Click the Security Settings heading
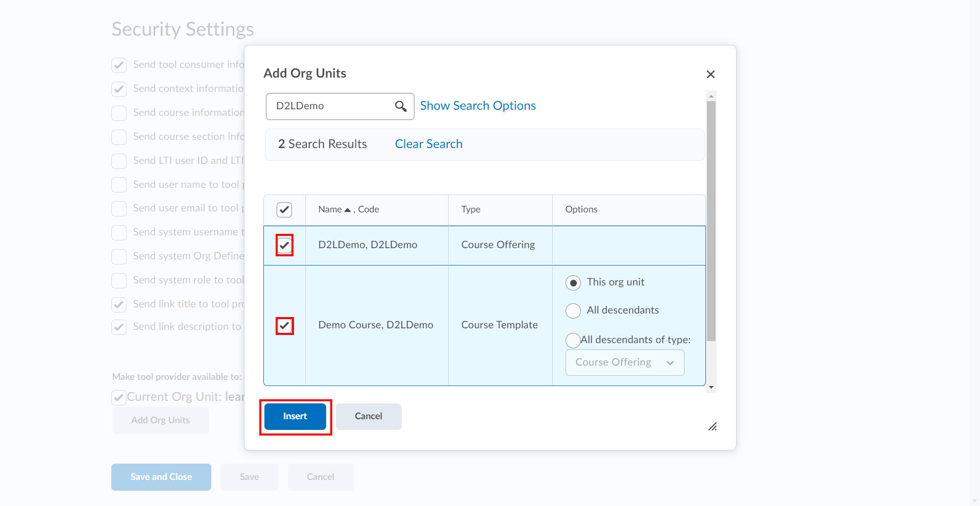 click(183, 29)
